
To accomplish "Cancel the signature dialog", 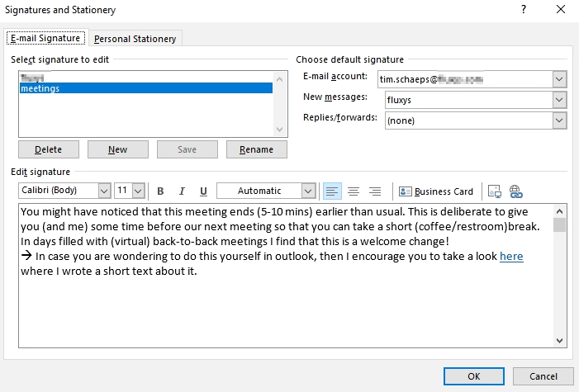I will click(x=543, y=376).
